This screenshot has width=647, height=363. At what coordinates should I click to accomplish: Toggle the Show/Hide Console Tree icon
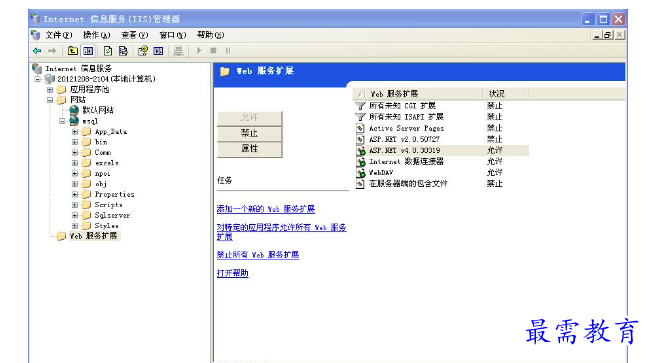click(x=88, y=51)
